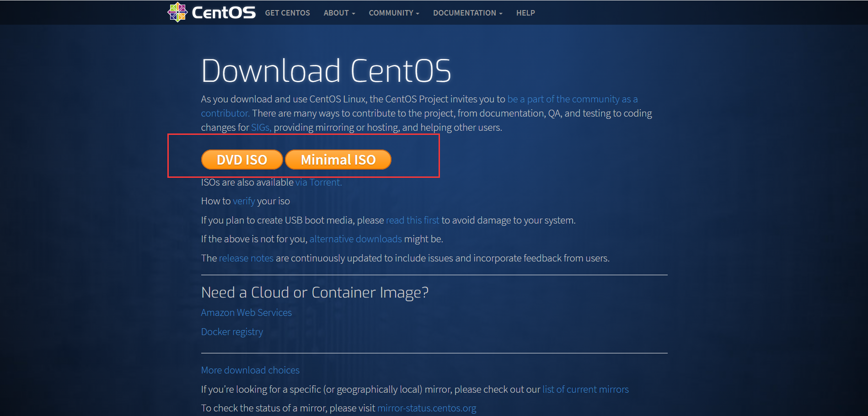Screen dimensions: 868x416
Task: Click the DVD ISO download button
Action: click(x=242, y=160)
